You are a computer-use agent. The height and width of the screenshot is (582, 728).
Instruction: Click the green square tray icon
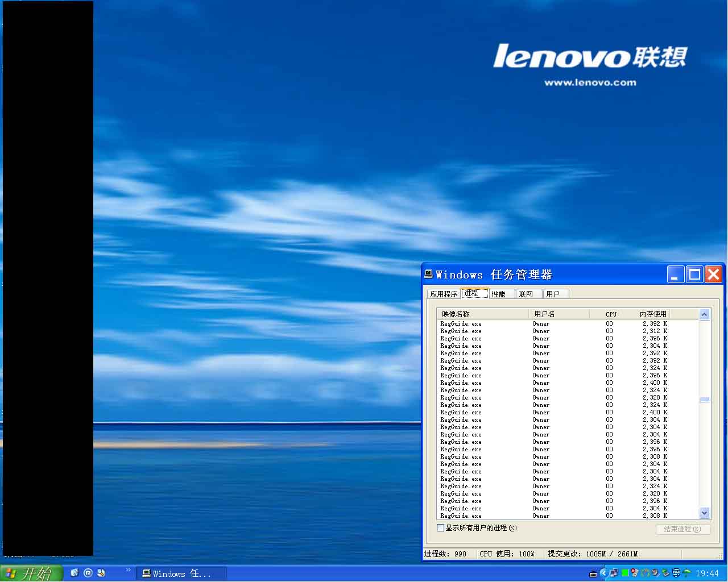625,573
